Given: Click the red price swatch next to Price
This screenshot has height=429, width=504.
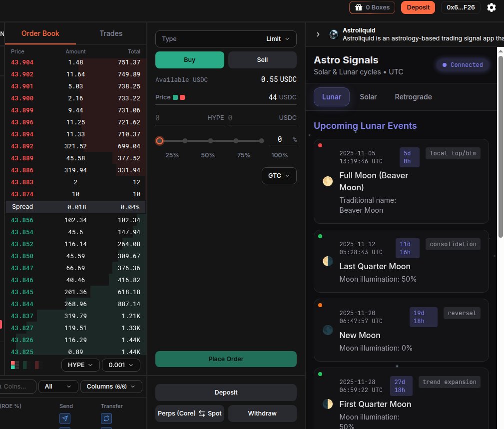Looking at the screenshot, I should 182,97.
